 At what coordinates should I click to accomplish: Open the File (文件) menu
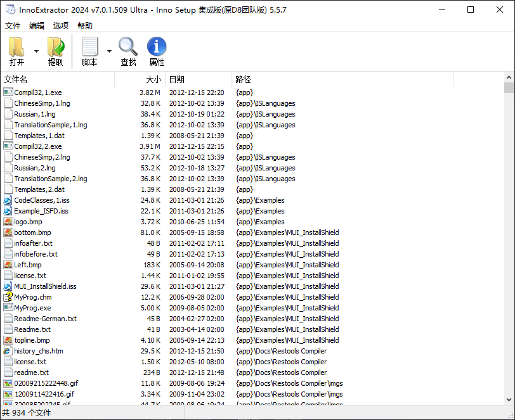pos(13,26)
